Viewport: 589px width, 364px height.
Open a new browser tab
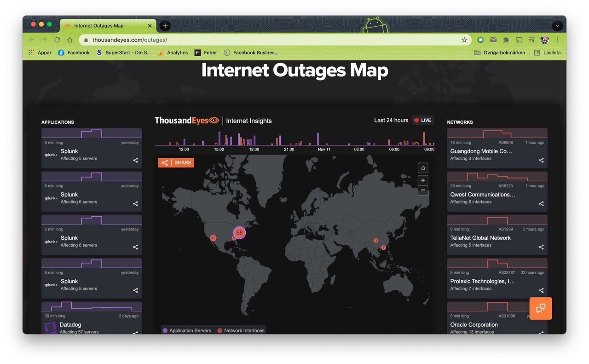(x=165, y=26)
